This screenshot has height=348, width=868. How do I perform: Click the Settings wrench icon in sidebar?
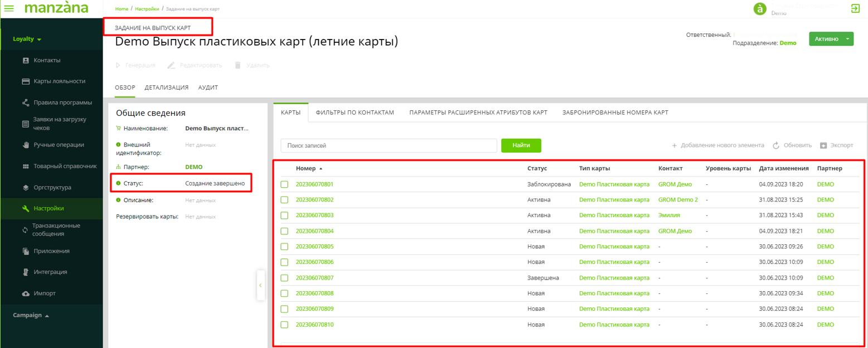(x=26, y=209)
